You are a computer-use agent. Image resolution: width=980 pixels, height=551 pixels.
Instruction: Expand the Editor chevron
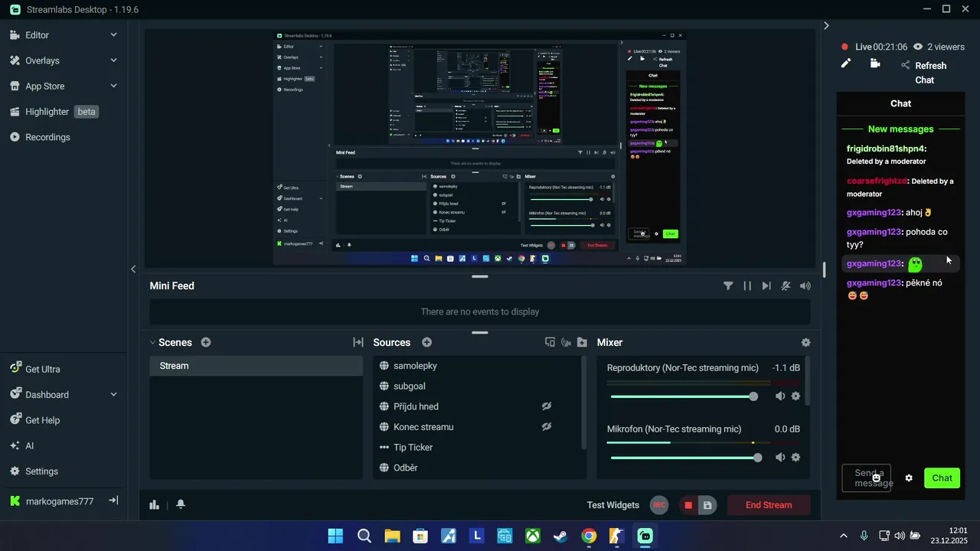point(113,35)
